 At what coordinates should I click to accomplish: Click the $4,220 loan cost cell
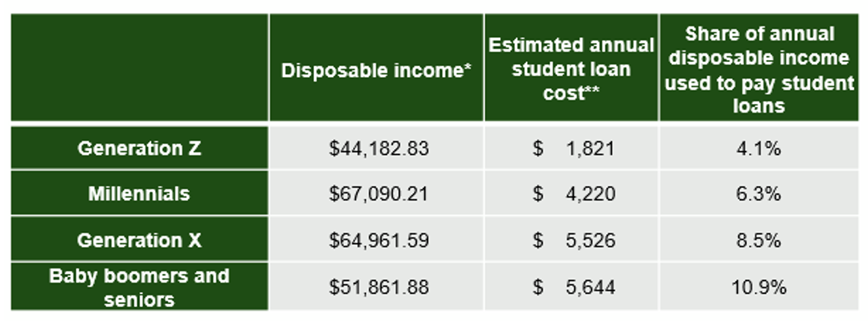[573, 194]
